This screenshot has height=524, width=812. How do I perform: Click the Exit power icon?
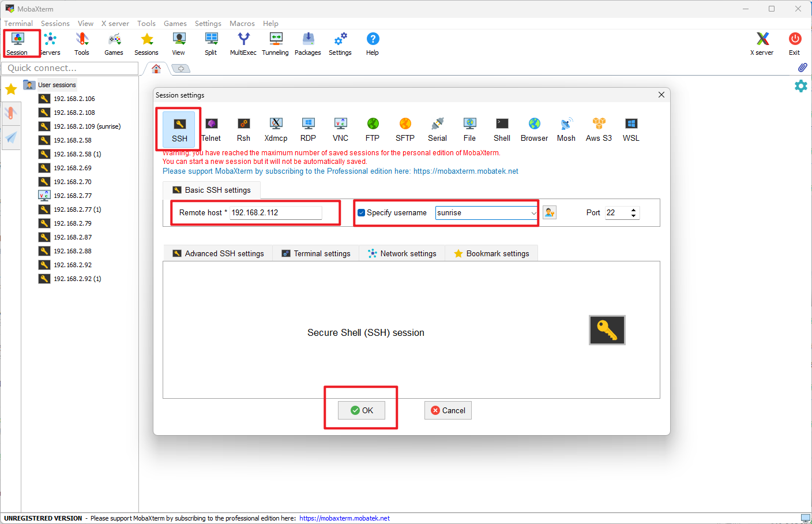tap(795, 44)
